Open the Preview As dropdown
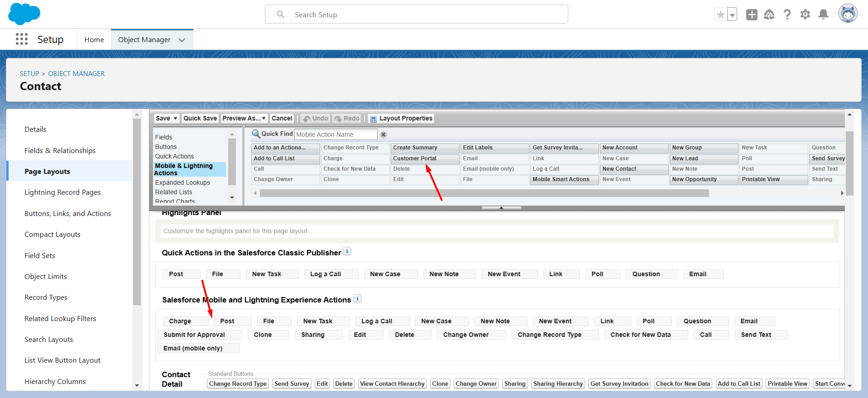 point(244,118)
